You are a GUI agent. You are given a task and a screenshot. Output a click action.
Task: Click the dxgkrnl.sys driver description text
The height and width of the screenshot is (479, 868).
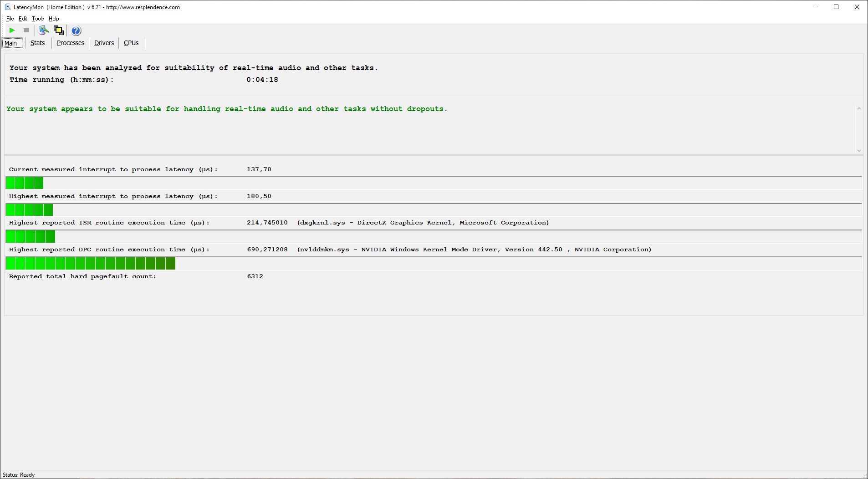tap(423, 223)
